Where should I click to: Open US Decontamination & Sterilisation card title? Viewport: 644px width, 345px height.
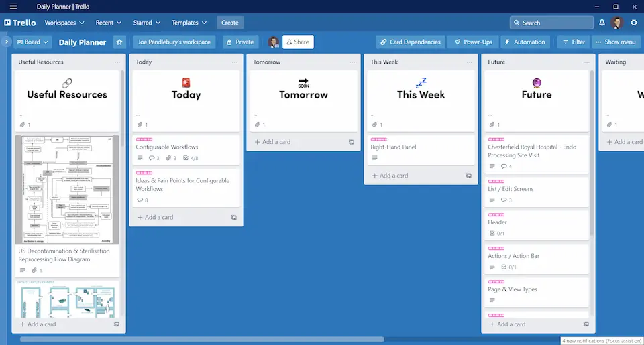pos(64,255)
